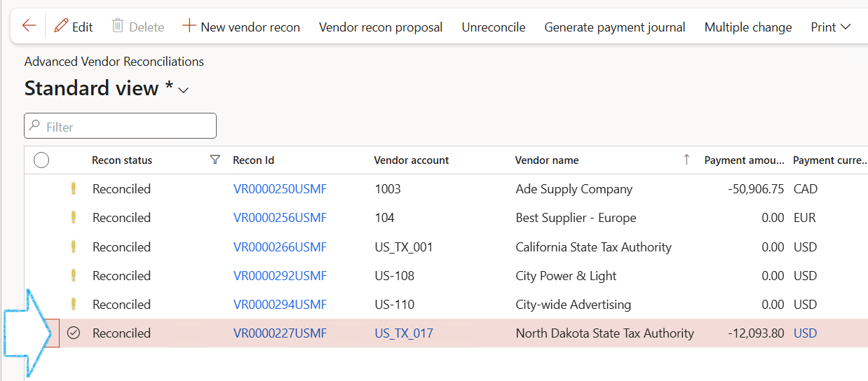Viewport: 868px width, 381px height.
Task: Click the warning icon on Ade Supply Company row
Action: 73,188
